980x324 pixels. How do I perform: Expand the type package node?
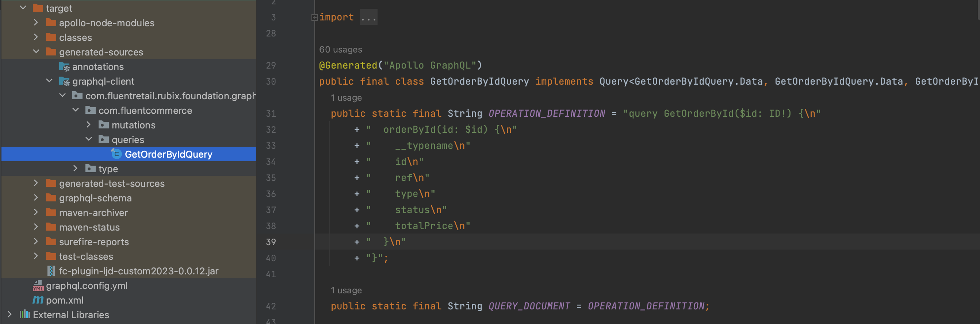tap(75, 169)
